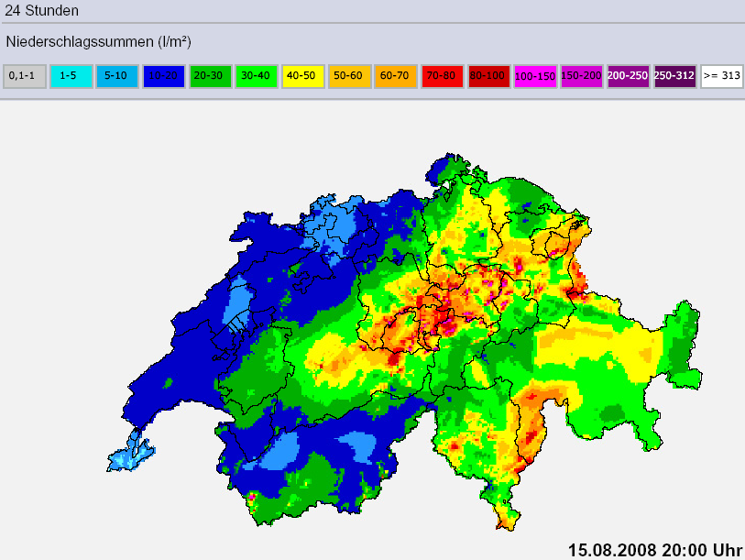Click the 'Niederschlagssummen (l/m²)' label
Screen dimensions: 745x560
pyautogui.click(x=98, y=42)
